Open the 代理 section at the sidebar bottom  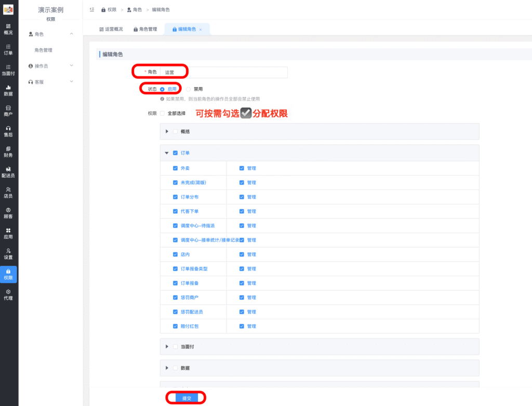tap(8, 293)
